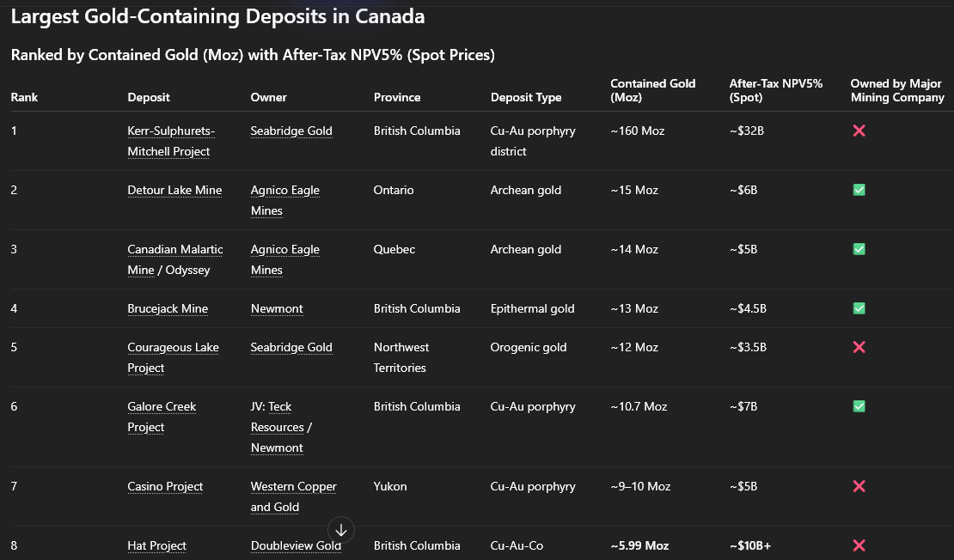The image size is (954, 560).
Task: Click the red X in the Kerr-Sulphurets-Mitchell row
Action: [858, 131]
